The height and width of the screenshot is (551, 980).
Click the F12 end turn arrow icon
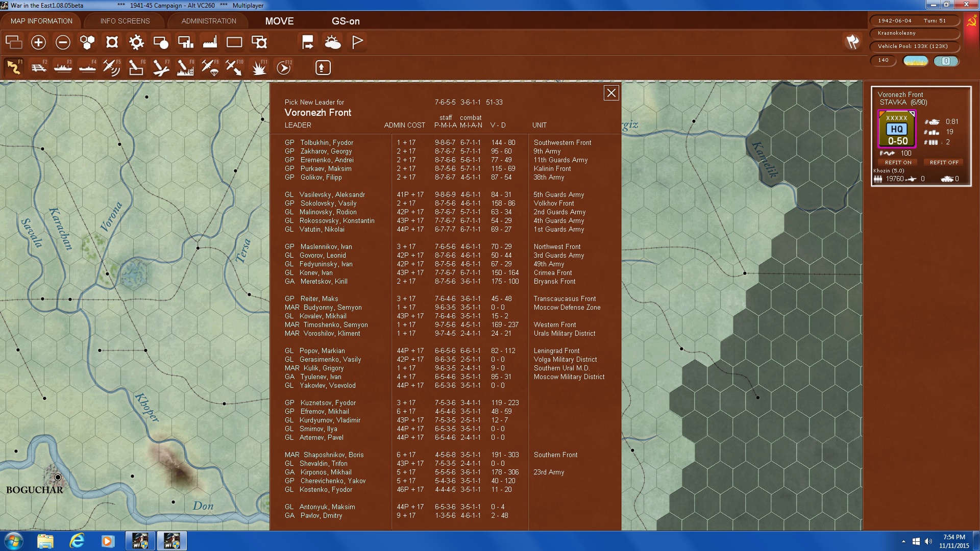coord(284,67)
